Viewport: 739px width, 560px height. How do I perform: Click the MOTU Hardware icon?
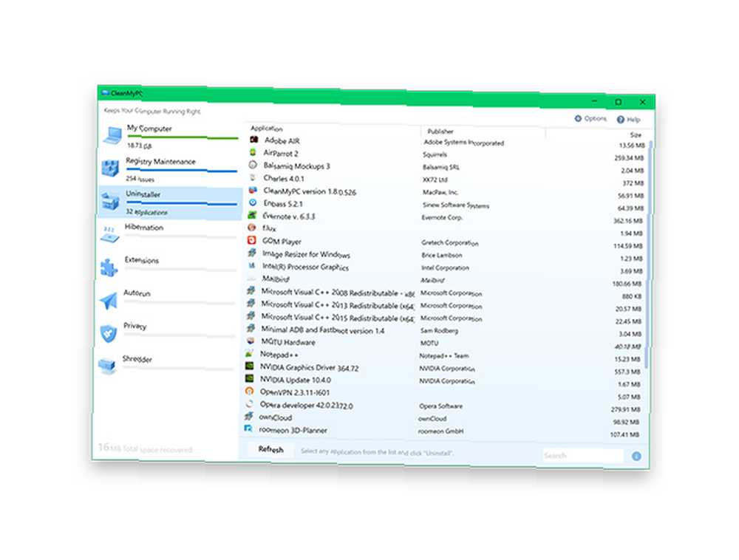[251, 341]
